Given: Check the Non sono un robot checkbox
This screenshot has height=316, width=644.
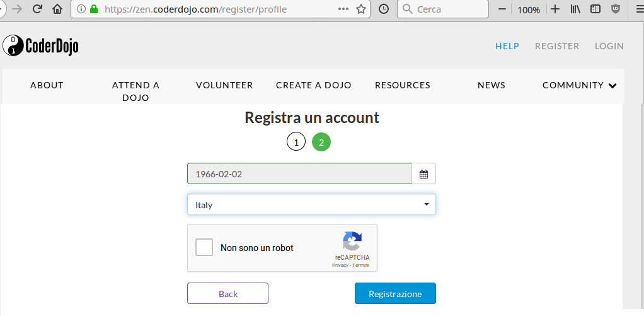Looking at the screenshot, I should click(x=204, y=247).
